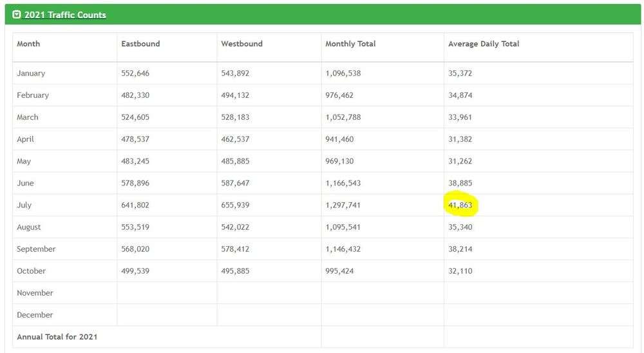The image size is (644, 353).
Task: Select June monthly total 1,166,543
Action: pyautogui.click(x=343, y=183)
